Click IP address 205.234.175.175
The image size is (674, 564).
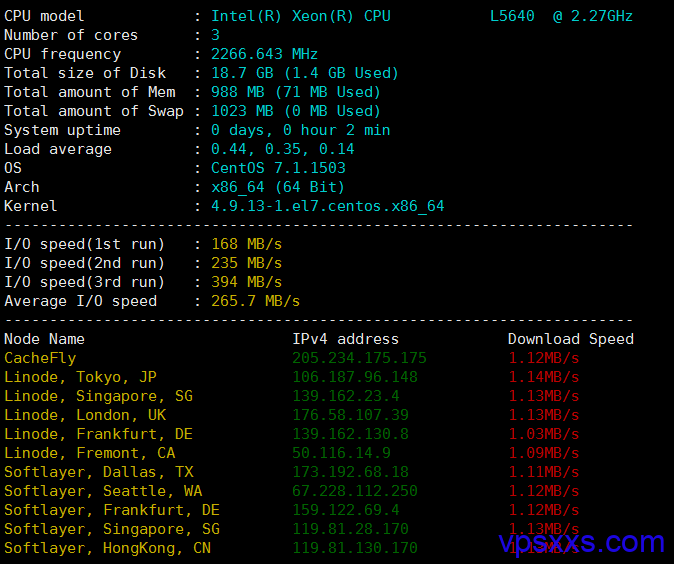[359, 358]
